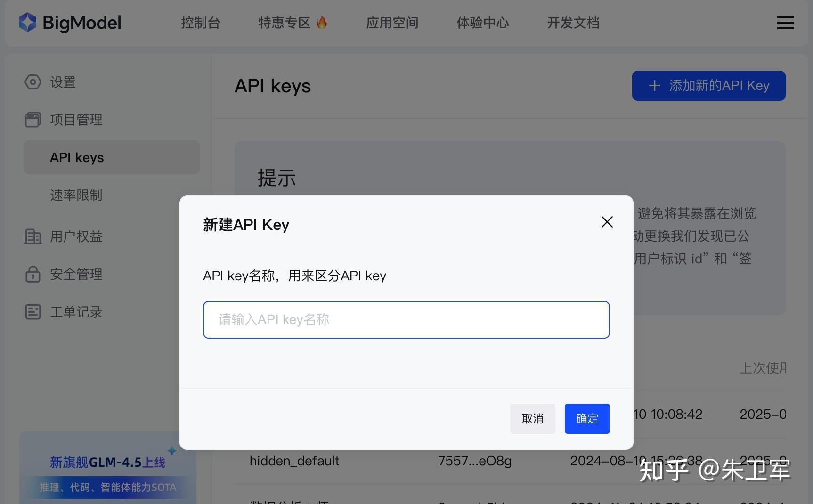Go to 开发文档 documentation
The width and height of the screenshot is (813, 504).
click(x=573, y=23)
